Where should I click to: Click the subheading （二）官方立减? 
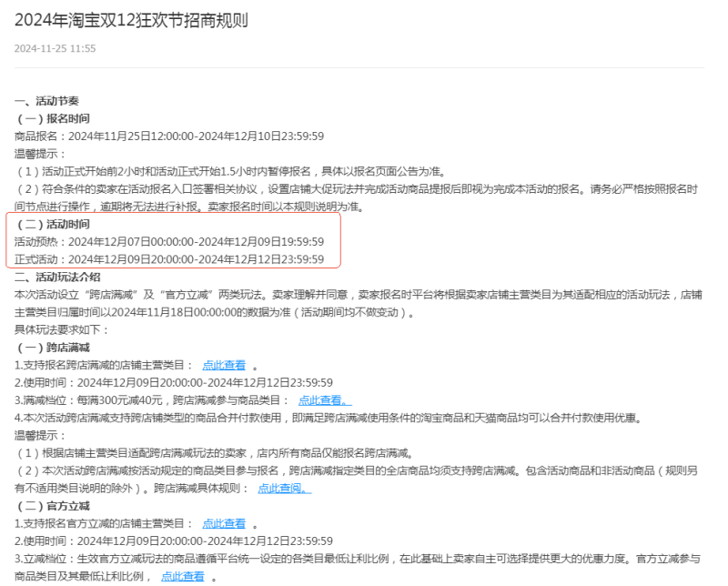(52, 506)
